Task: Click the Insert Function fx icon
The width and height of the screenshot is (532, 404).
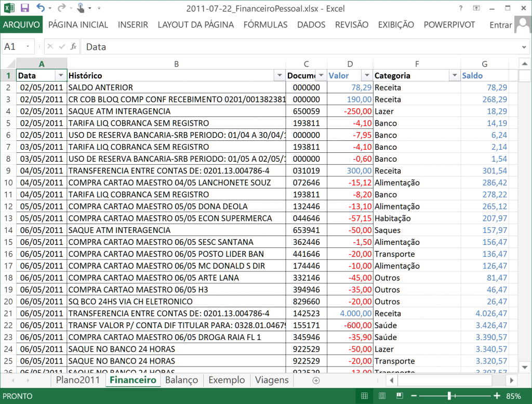Action: [x=73, y=46]
